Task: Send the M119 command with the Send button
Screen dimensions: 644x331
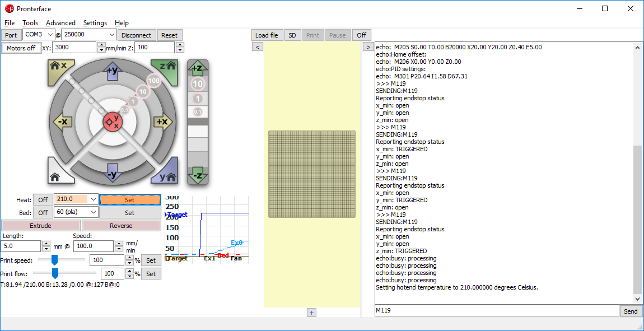Action: (x=630, y=311)
